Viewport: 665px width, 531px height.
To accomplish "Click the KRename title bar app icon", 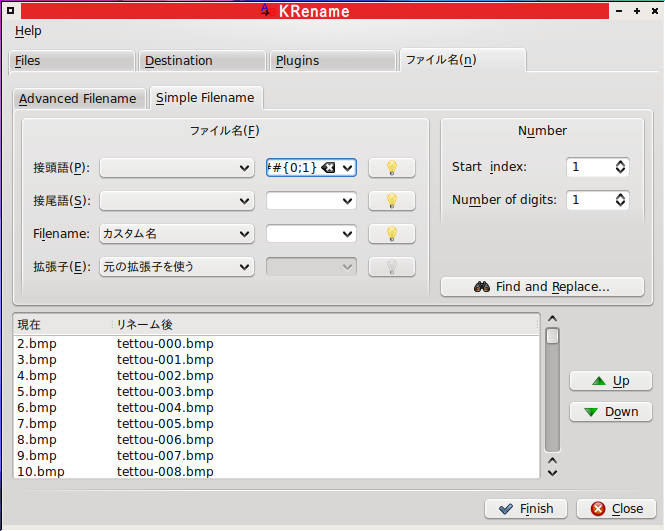I will pos(267,10).
